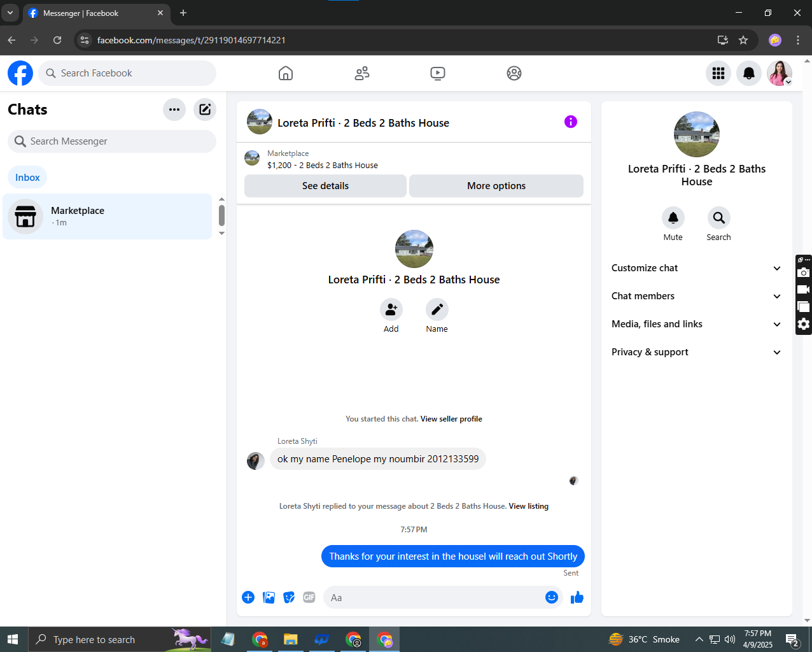Open the Facebook menu grid icon
The width and height of the screenshot is (812, 652).
[x=718, y=73]
